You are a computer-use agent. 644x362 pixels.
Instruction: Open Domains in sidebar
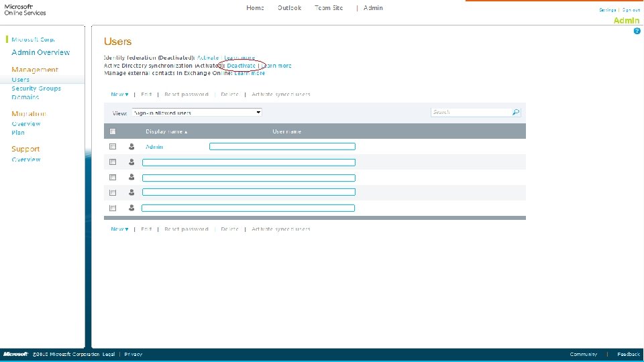(25, 97)
